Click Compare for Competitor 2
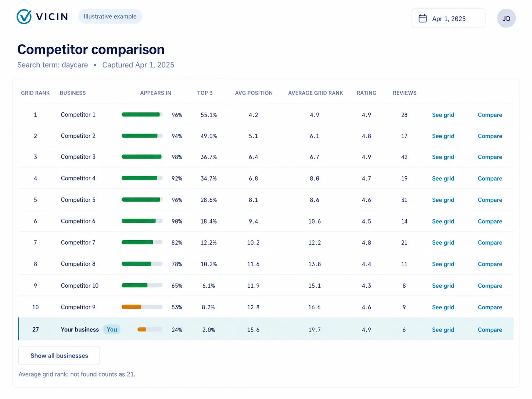The width and height of the screenshot is (532, 399). point(490,136)
